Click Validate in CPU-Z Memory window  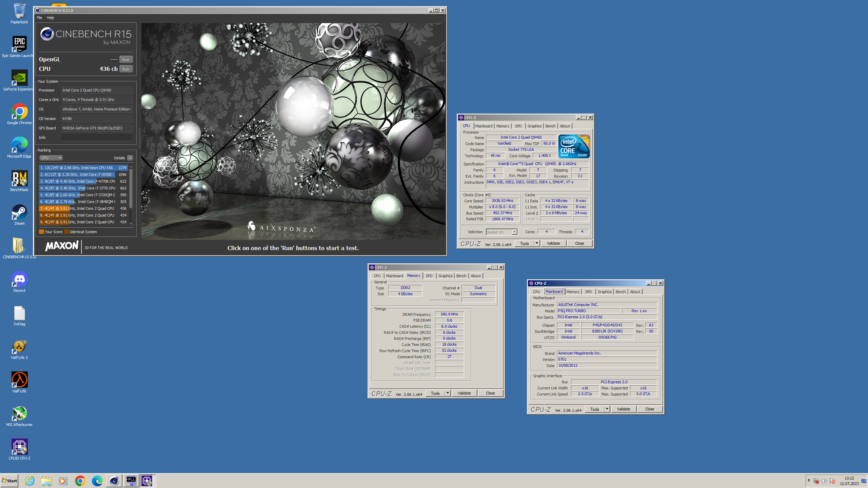[x=464, y=393]
